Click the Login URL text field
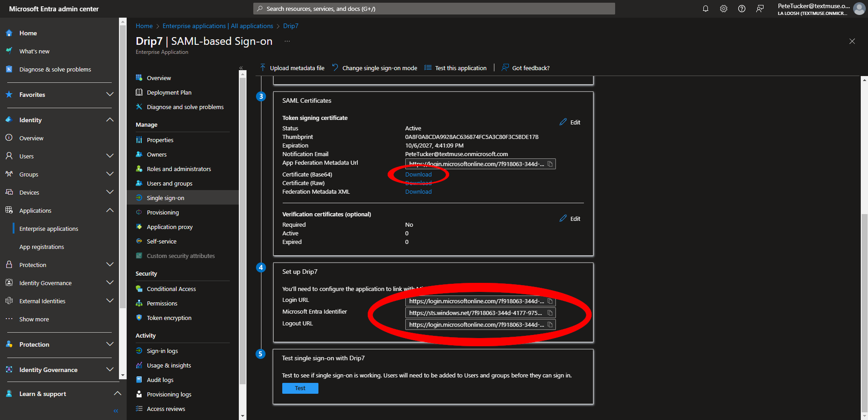Screen dimensions: 868x420 (x=480, y=301)
